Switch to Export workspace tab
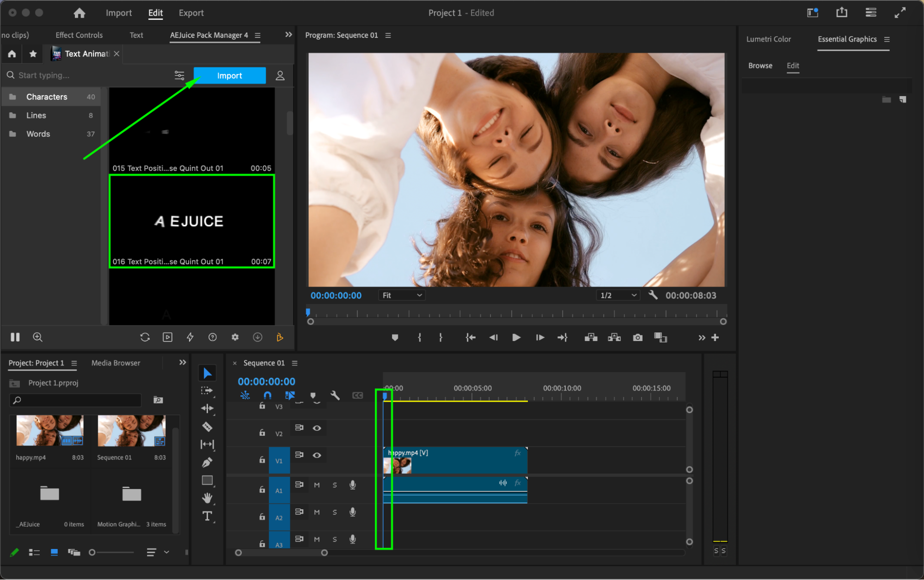924x580 pixels. [x=191, y=13]
